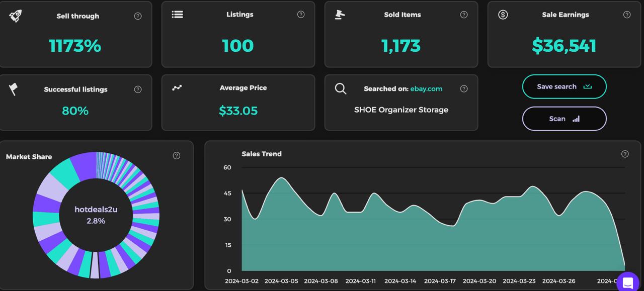Click the 2024-03-02 date on the axis

(x=242, y=281)
